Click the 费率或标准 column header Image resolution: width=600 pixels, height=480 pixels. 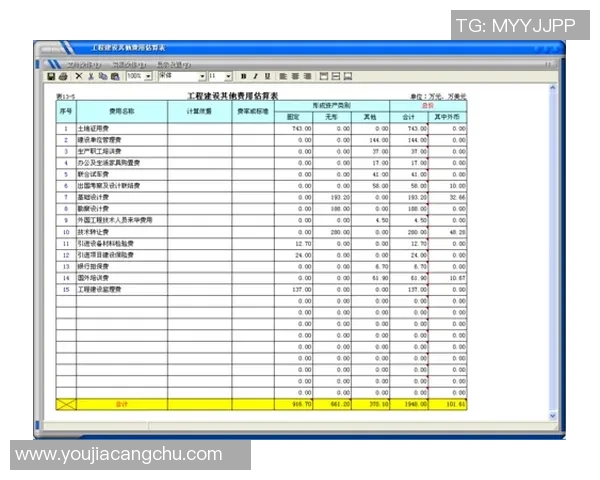[x=253, y=111]
